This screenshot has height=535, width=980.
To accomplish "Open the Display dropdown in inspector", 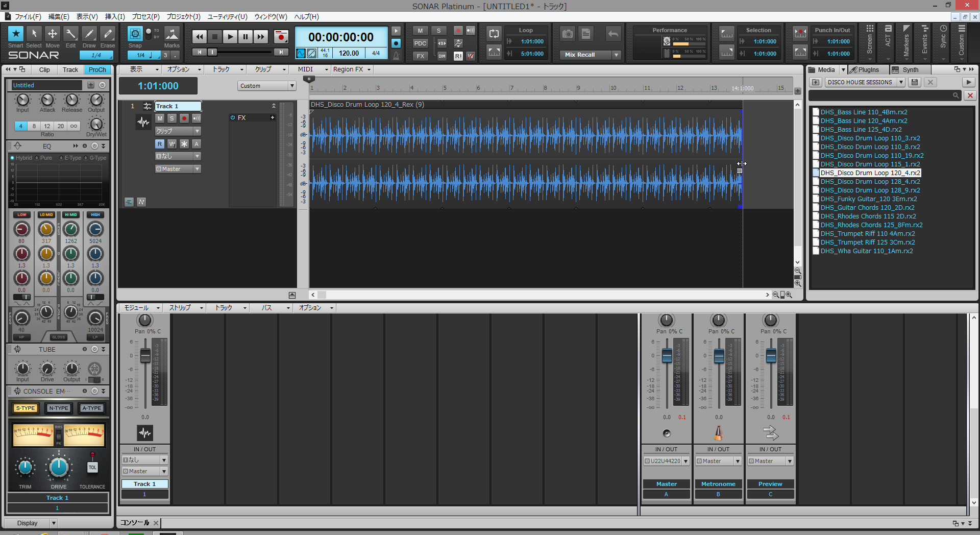I will click(x=54, y=523).
